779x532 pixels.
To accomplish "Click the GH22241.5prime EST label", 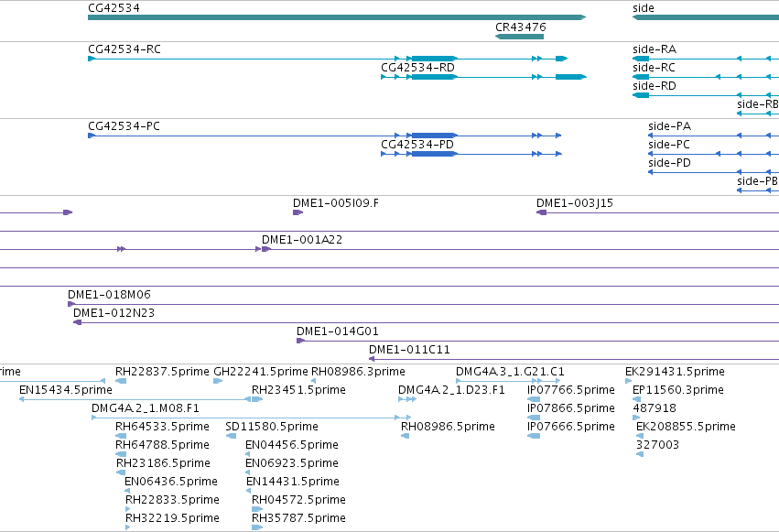I will tap(261, 372).
